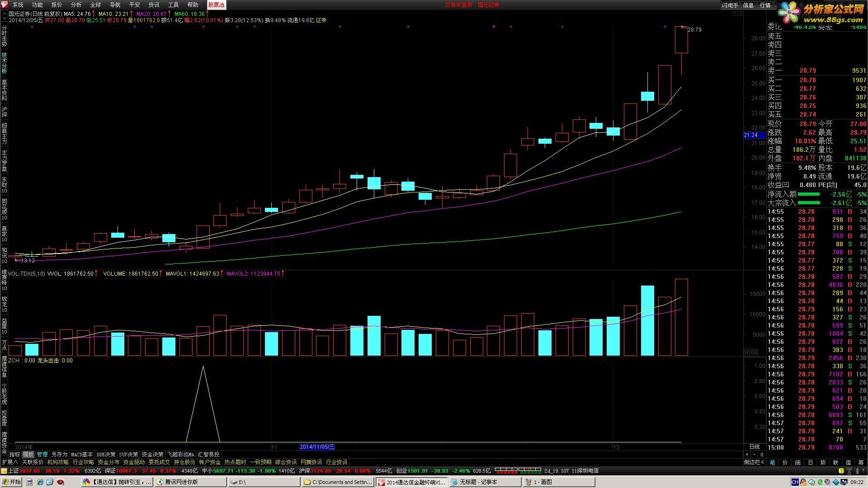Screen dimensions: 868x488
Task: Click the 日线 period selector
Action: pyautogui.click(x=755, y=447)
